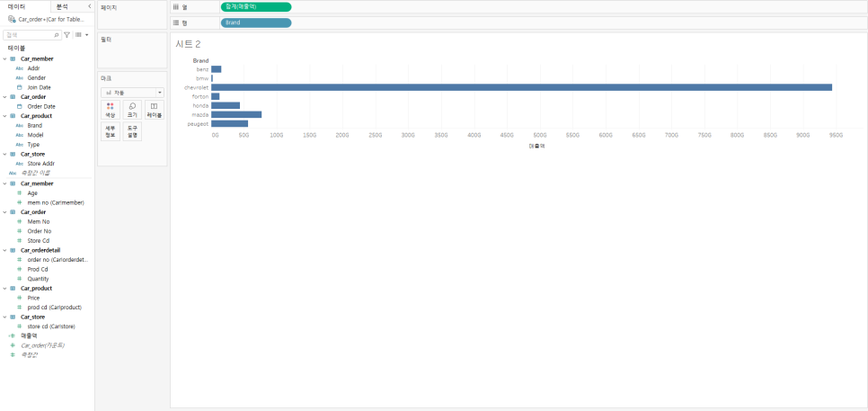Select the prod cd (Car!product) field
Screen dimensions: 868x411
click(x=54, y=308)
